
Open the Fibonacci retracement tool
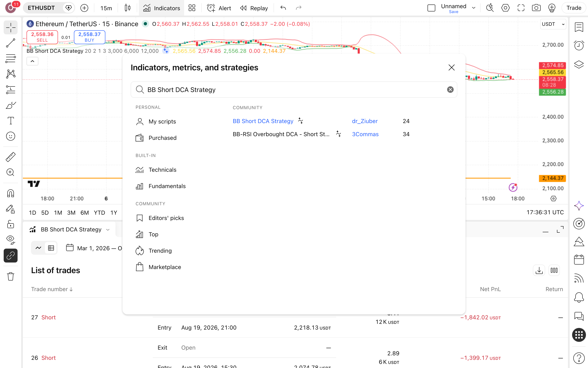click(x=10, y=58)
